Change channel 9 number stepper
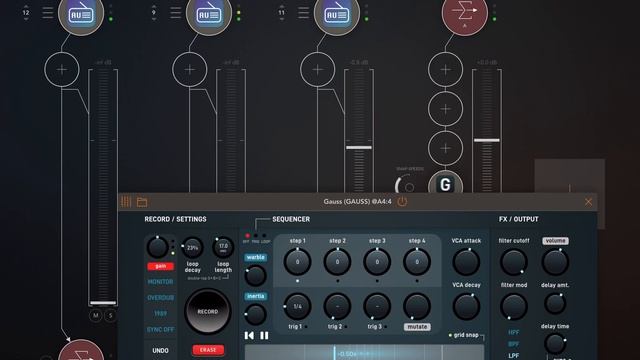The height and width of the screenshot is (360, 640). coord(153,13)
